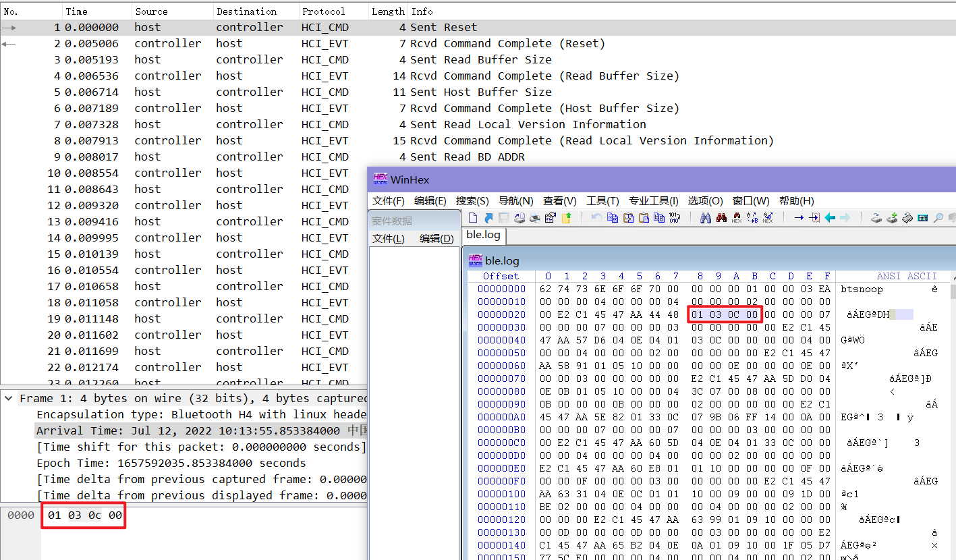Image resolution: width=956 pixels, height=560 pixels.
Task: Open the 编辑(E) menu in WinHex
Action: click(430, 201)
